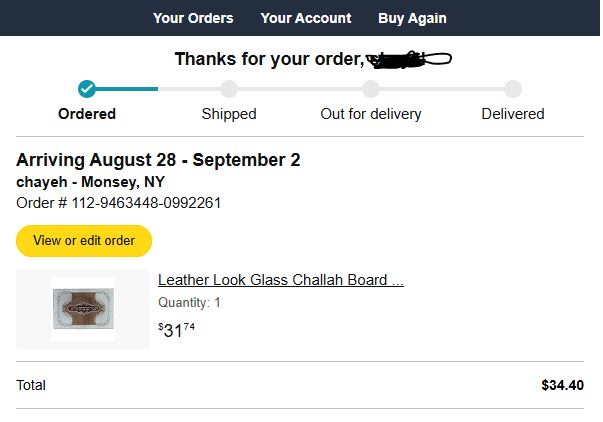Click the Ordered label under the tracker
The image size is (603, 422).
click(x=87, y=114)
